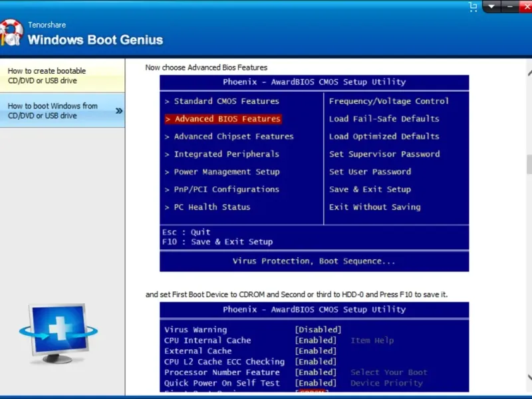This screenshot has height=399, width=532.
Task: Click 'Save & Exit Setup' in right BIOS column
Action: click(x=370, y=190)
